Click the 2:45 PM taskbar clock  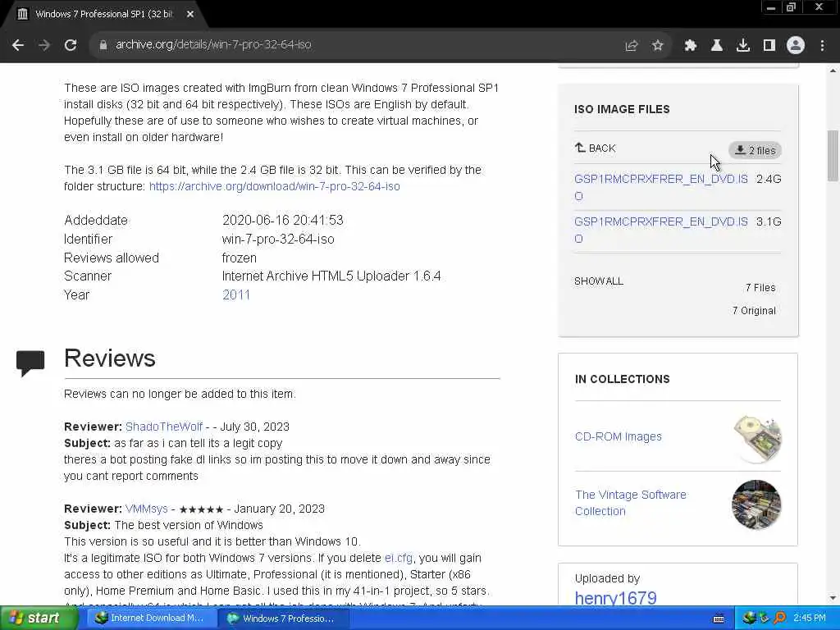click(x=810, y=619)
